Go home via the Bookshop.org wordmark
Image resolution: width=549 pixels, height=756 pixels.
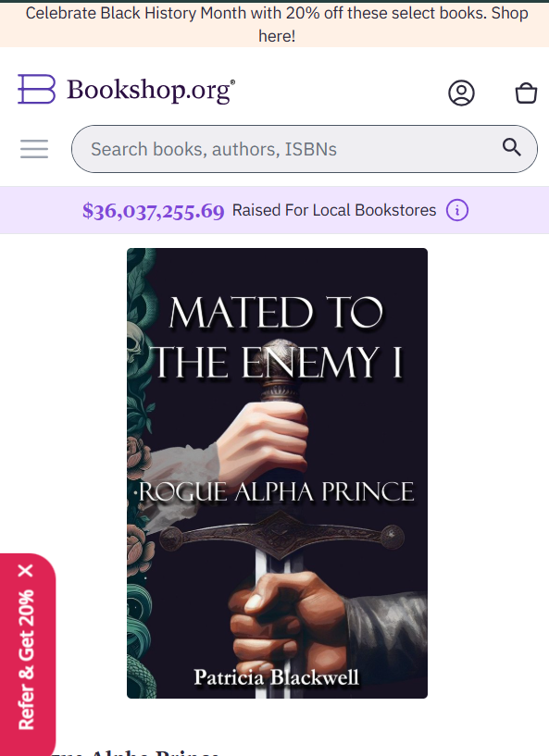pos(151,90)
